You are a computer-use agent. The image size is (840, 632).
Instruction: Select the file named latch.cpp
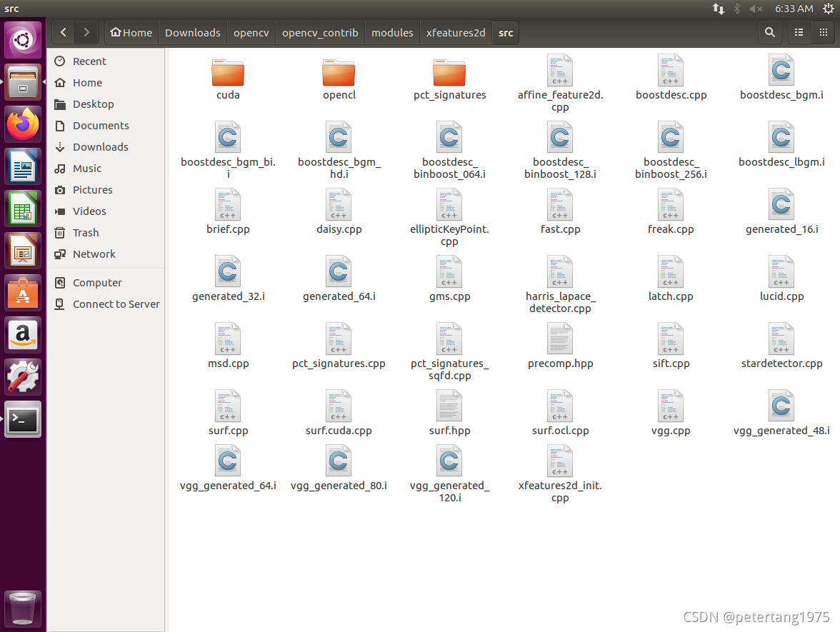click(x=671, y=279)
